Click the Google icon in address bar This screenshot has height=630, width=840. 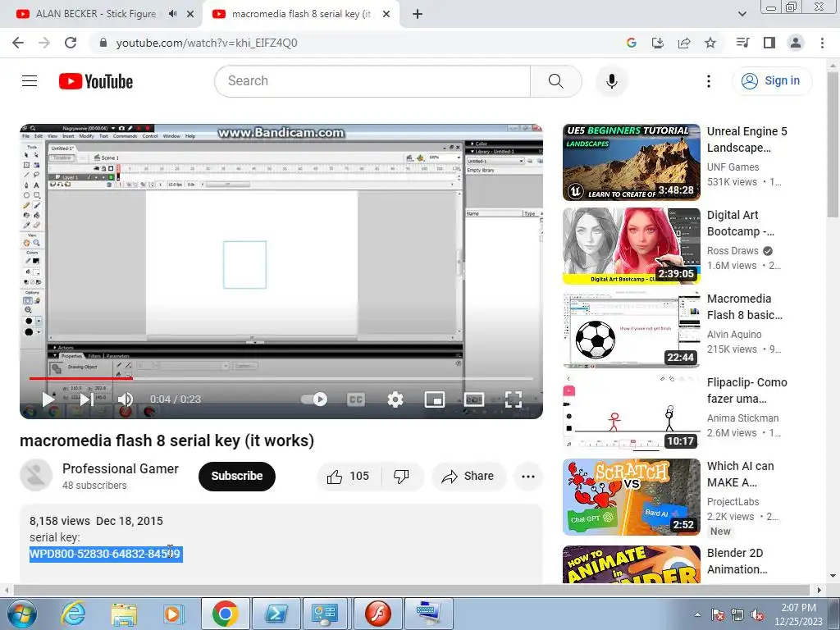click(x=631, y=43)
